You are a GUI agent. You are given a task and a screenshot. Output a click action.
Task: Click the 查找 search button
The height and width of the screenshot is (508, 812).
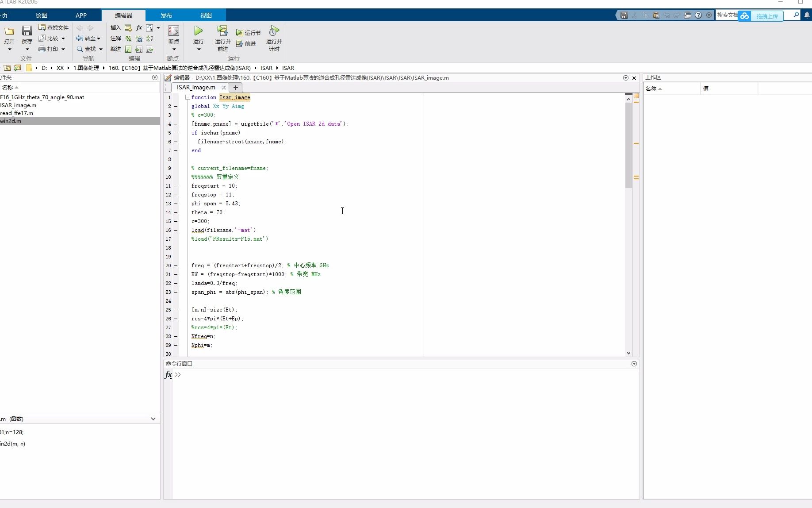pyautogui.click(x=86, y=49)
